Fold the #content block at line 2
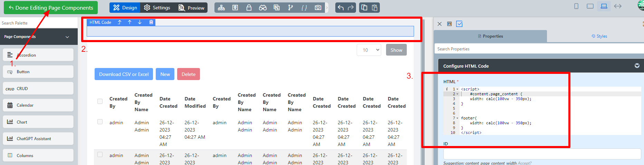 click(458, 94)
